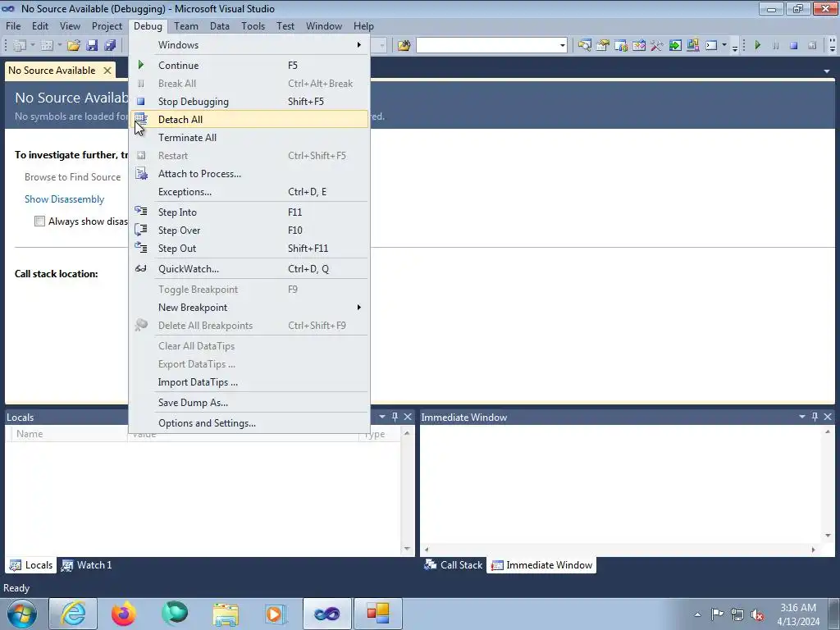840x630 pixels.
Task: Choose Terminate All in Debug menu
Action: point(249,138)
